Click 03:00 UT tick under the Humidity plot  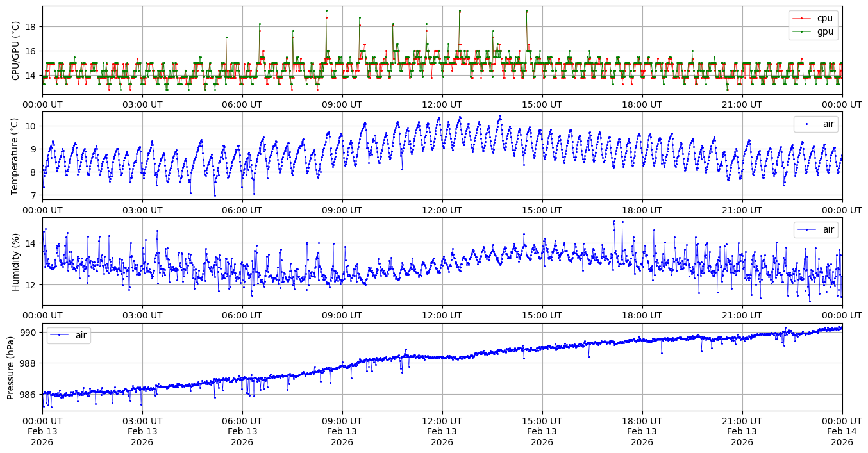pyautogui.click(x=142, y=315)
